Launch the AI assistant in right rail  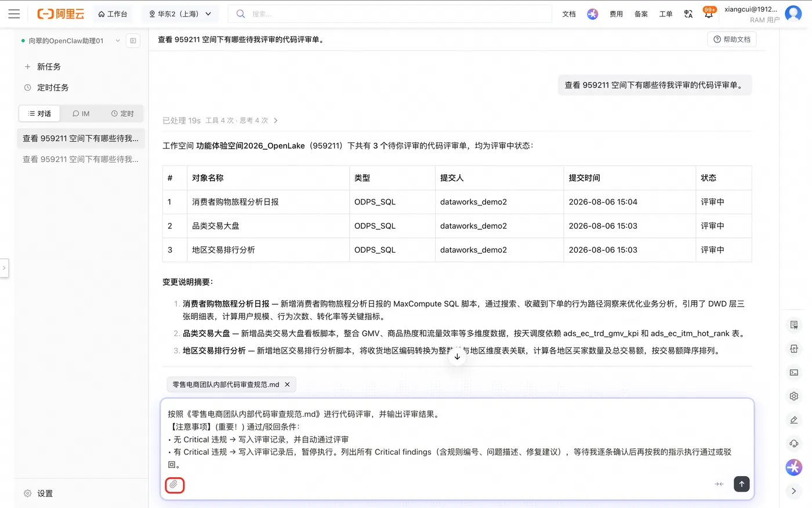[794, 467]
